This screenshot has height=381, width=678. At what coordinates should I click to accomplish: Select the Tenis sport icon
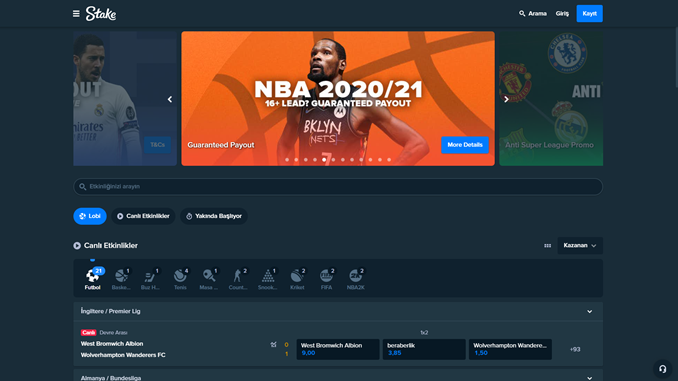tap(180, 279)
